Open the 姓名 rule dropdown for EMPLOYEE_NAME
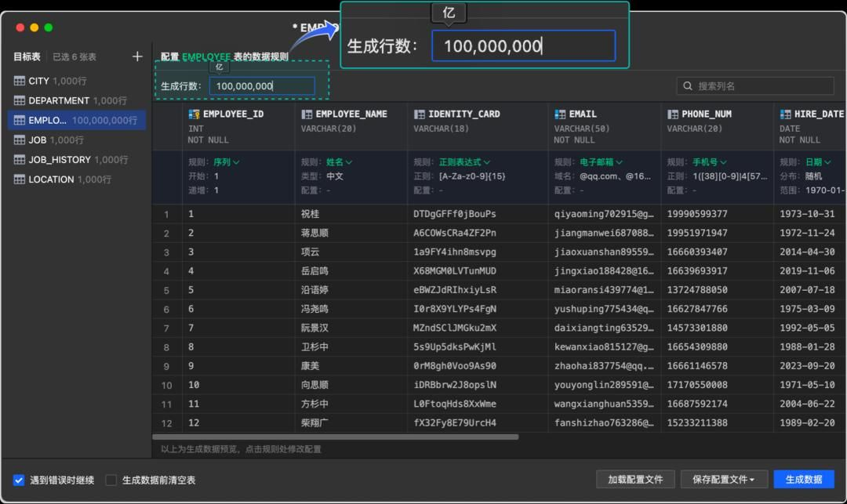Viewport: 847px width, 504px height. click(x=340, y=162)
